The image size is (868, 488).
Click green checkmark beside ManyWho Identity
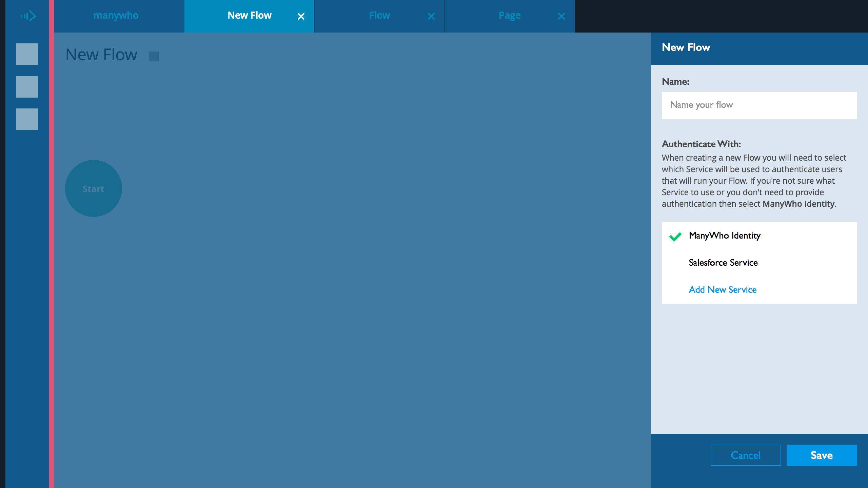click(675, 237)
